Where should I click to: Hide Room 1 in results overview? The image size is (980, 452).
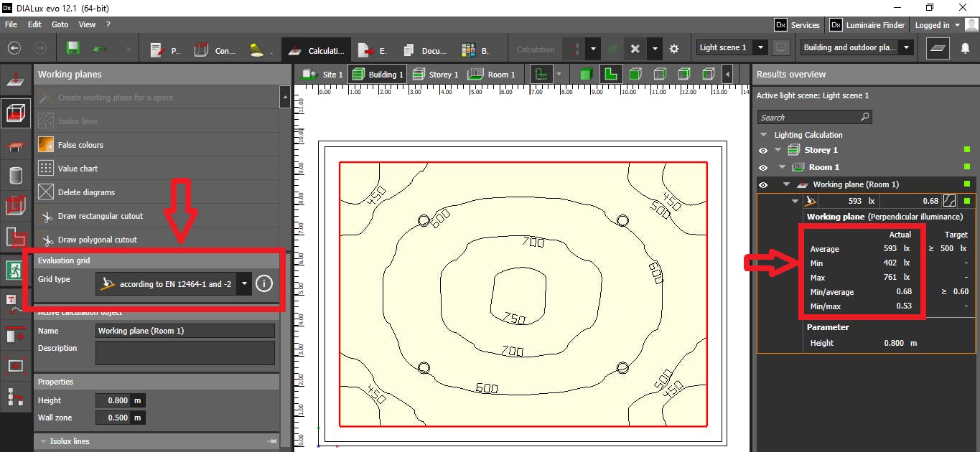tap(763, 167)
